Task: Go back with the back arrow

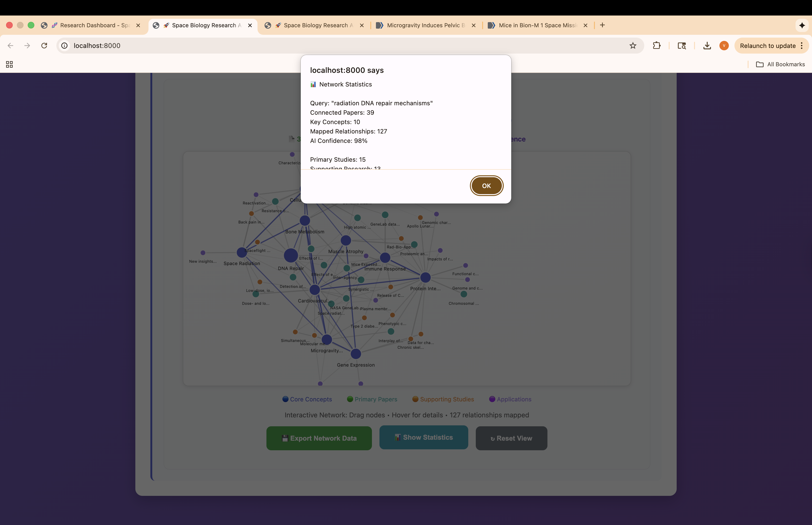Action: (x=11, y=46)
